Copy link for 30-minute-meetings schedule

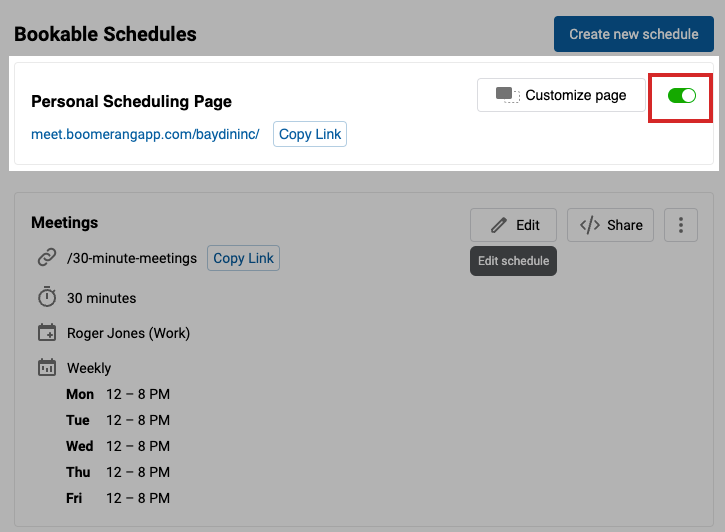(243, 258)
